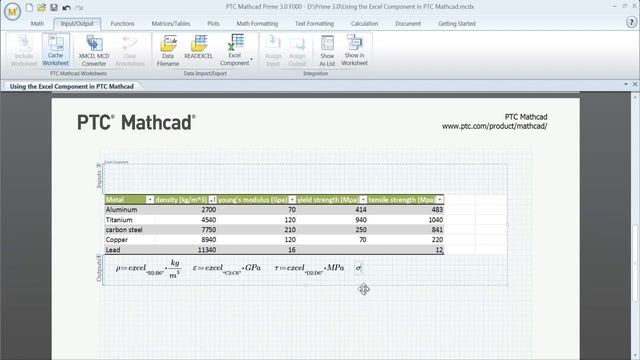Open the Data Filename tool

(x=168, y=50)
